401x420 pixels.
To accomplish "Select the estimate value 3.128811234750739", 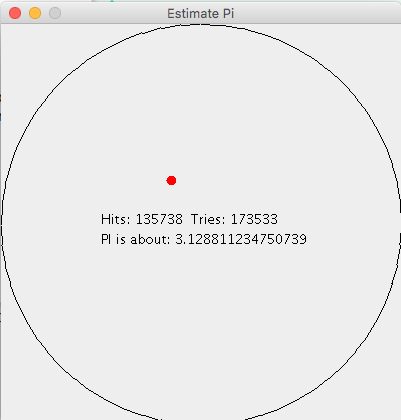I will pyautogui.click(x=241, y=239).
